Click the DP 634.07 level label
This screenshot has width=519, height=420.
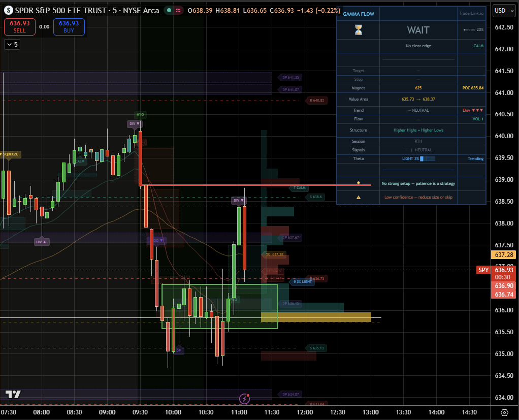coord(290,395)
